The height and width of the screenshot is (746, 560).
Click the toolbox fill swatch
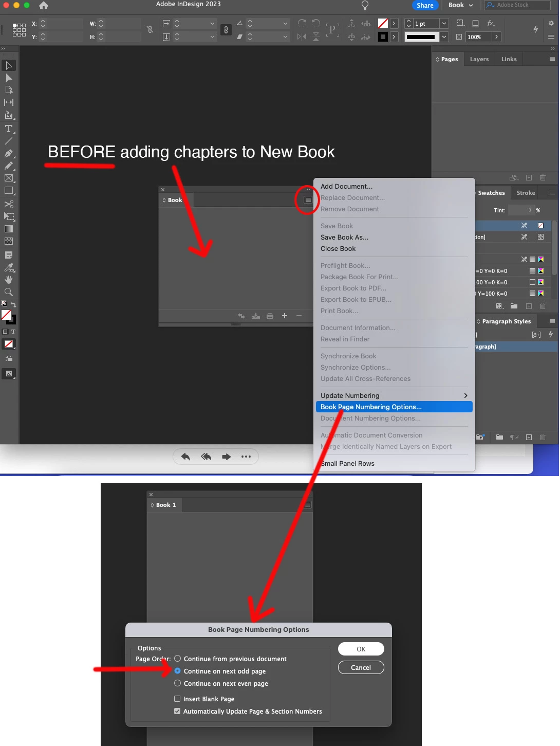pos(6,315)
